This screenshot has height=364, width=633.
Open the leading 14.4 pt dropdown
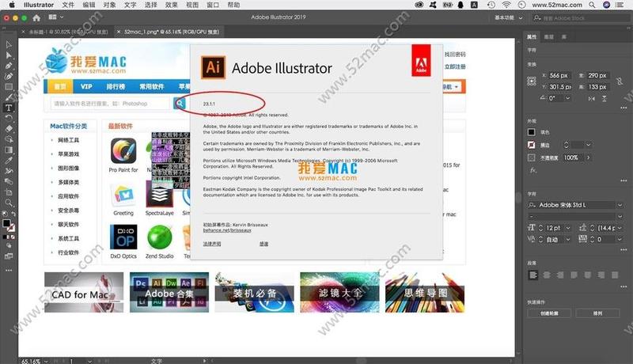coord(620,228)
